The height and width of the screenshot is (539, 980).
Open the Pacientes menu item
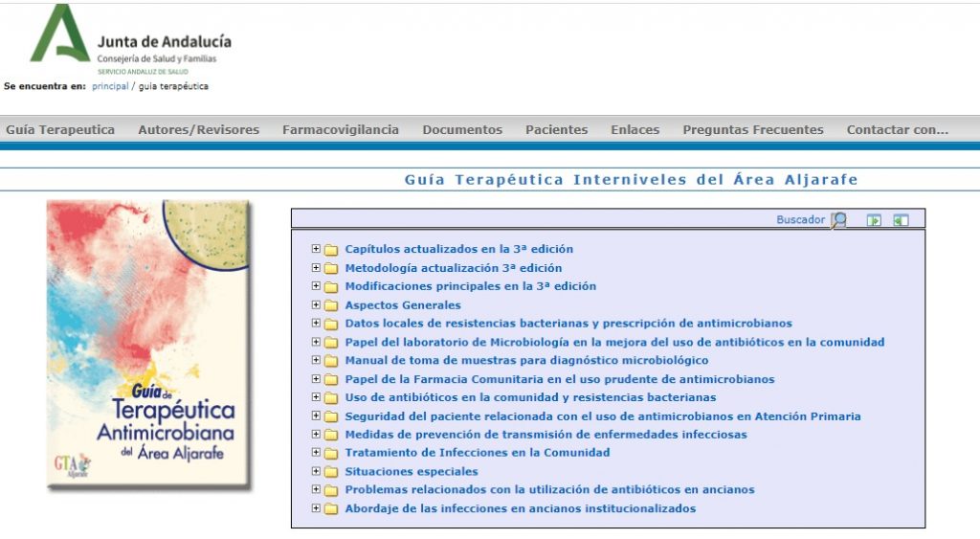pos(556,129)
